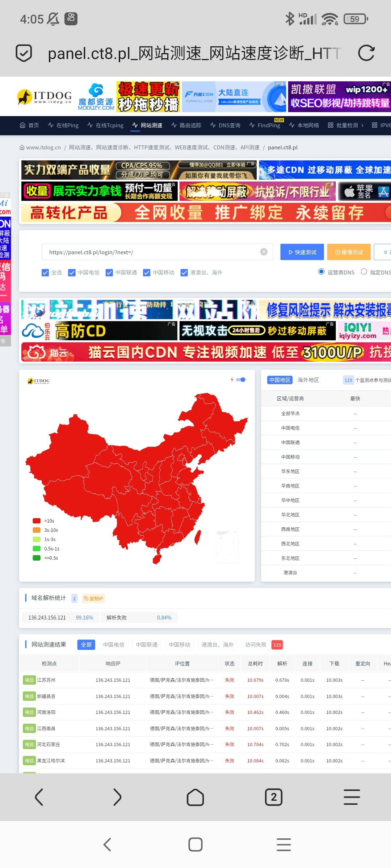Click panel.ct8.pl breadcrumb text
Viewport: 391px width, 868px height.
pos(283,147)
